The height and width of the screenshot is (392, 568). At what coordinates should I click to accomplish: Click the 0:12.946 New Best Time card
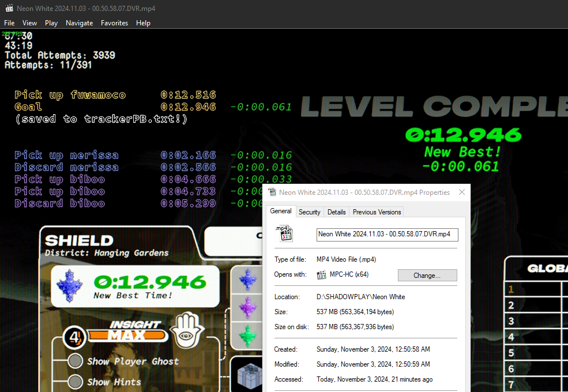pyautogui.click(x=135, y=287)
